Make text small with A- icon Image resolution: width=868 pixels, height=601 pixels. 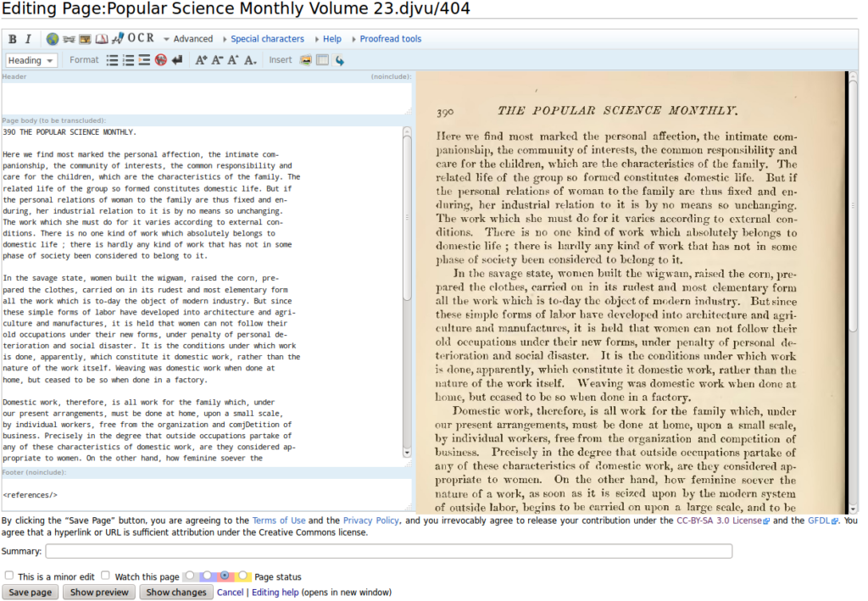point(217,60)
